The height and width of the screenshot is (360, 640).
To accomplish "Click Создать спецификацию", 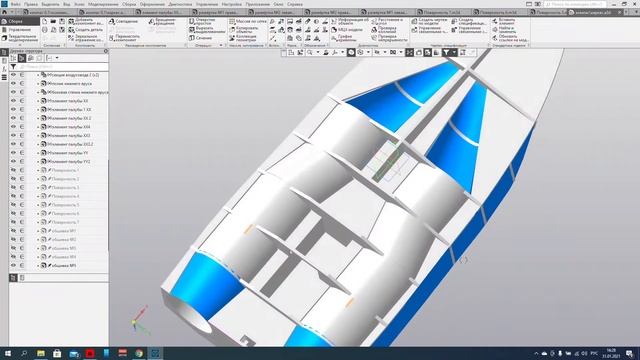I will point(469,21).
